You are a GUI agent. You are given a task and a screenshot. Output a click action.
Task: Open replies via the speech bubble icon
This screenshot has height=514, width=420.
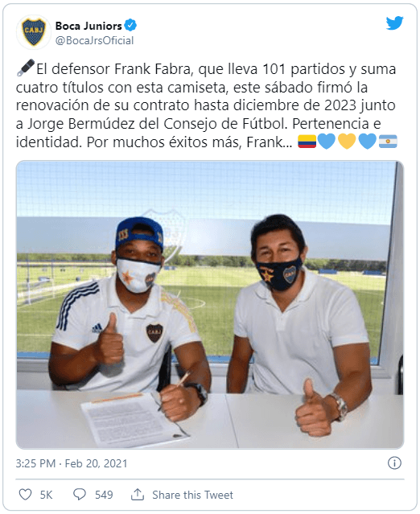point(80,495)
